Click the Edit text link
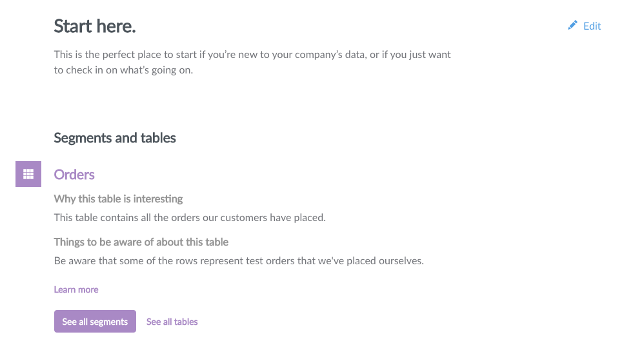 click(592, 26)
